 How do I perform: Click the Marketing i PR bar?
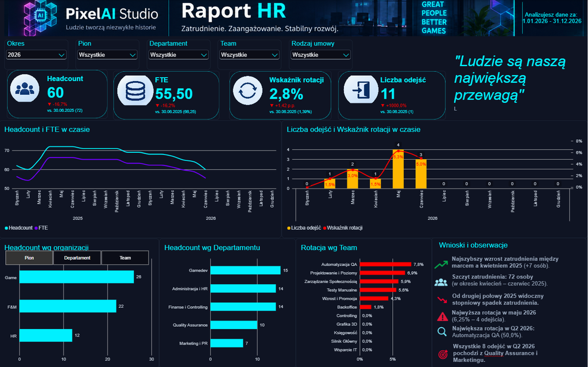(226, 343)
